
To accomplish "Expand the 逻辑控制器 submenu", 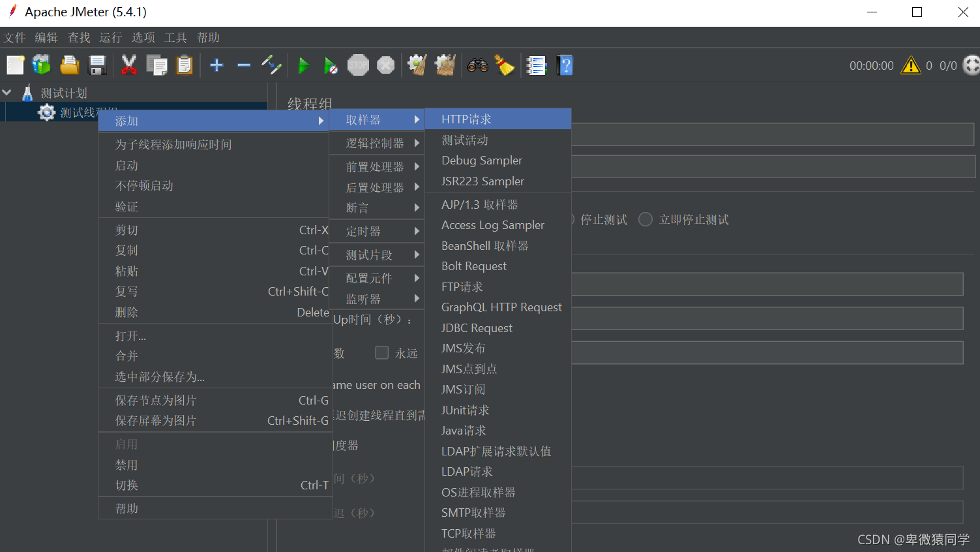I will (377, 143).
